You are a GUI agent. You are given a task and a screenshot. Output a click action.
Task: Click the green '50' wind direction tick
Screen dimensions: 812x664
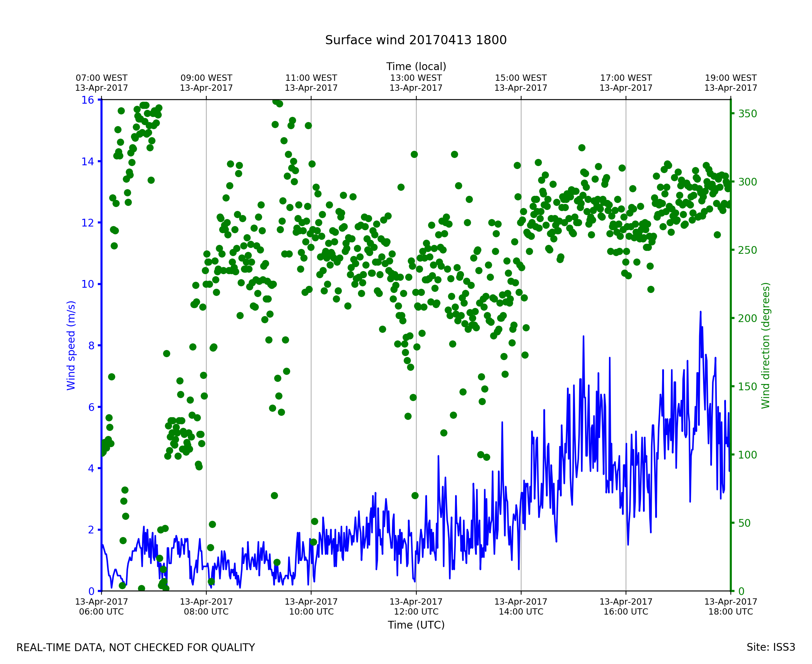tap(745, 523)
